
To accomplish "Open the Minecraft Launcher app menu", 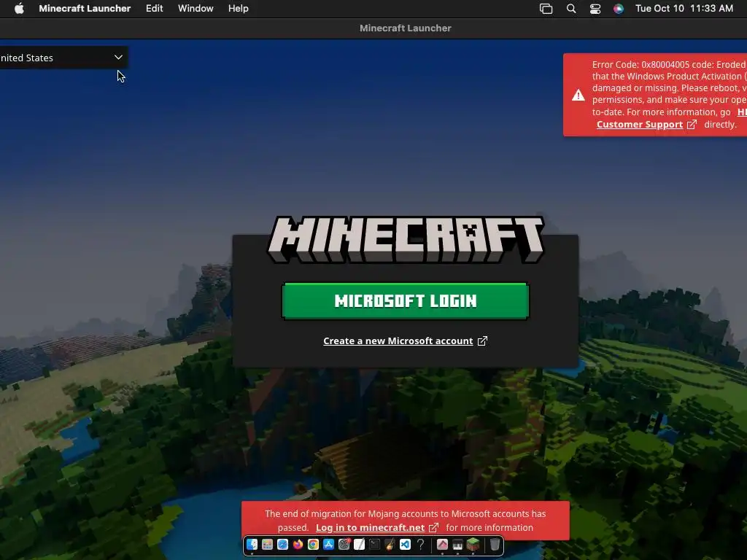I will 85,9.
